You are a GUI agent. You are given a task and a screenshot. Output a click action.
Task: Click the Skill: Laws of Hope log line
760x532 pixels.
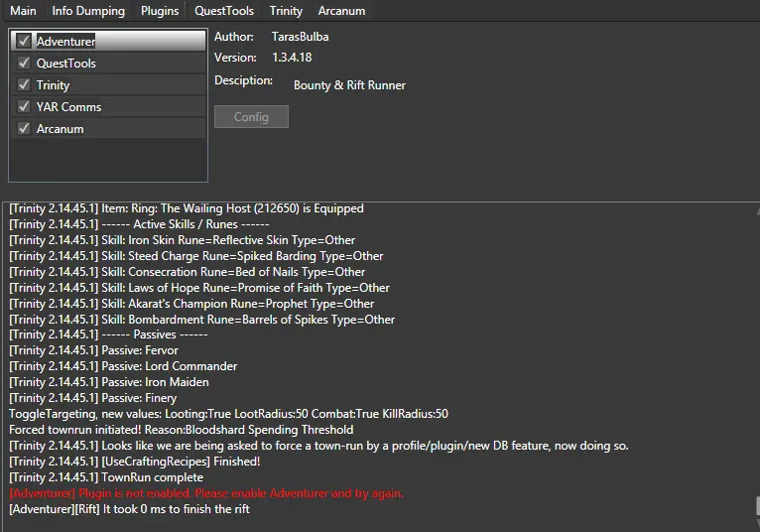(199, 288)
